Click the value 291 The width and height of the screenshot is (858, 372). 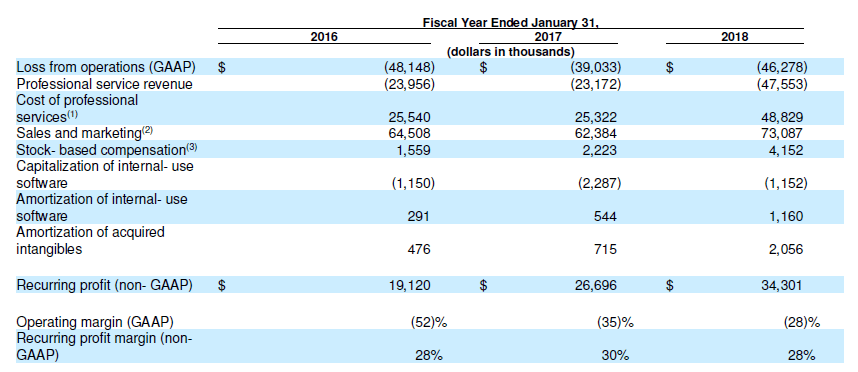(x=420, y=217)
